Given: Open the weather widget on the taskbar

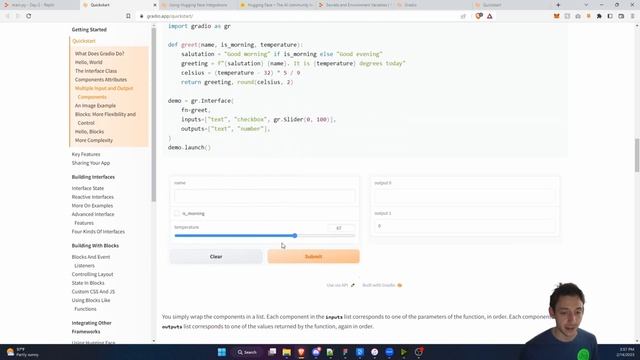Looking at the screenshot, I should (22, 352).
